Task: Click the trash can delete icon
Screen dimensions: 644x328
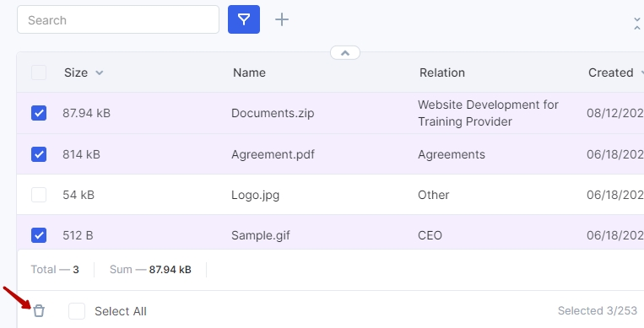Action: tap(39, 311)
